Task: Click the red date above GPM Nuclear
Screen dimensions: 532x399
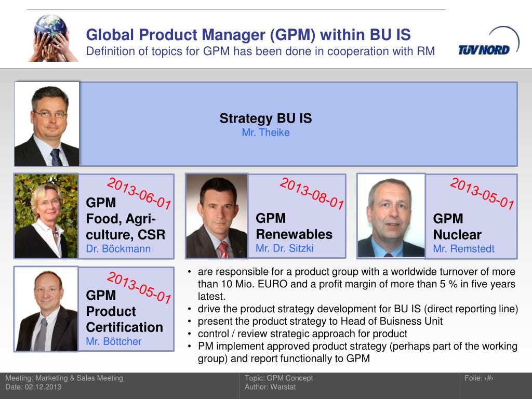Action: (x=482, y=193)
